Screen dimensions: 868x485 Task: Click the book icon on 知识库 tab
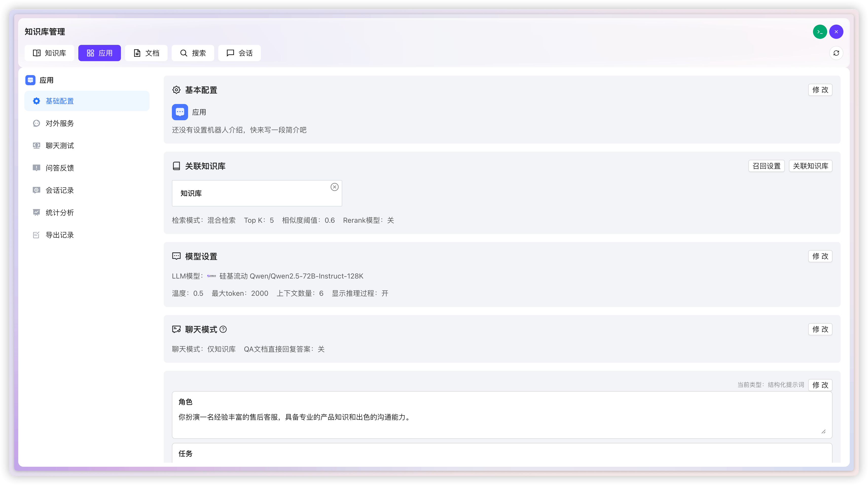pos(37,53)
